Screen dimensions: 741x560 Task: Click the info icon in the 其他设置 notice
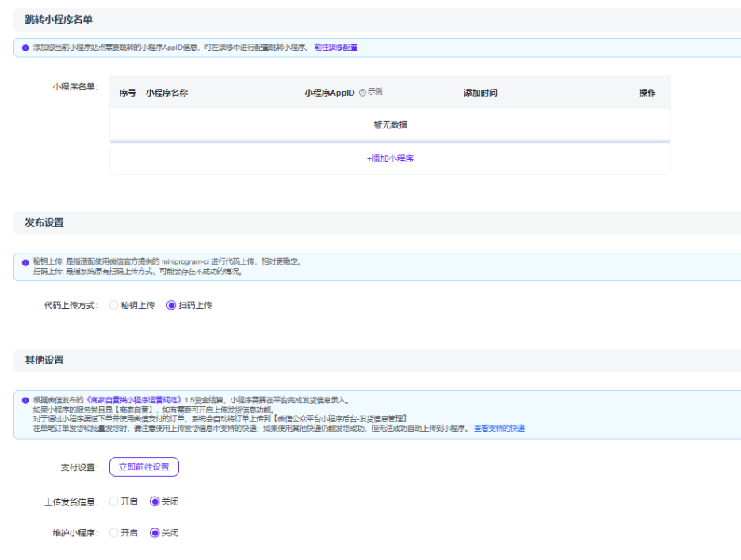[x=25, y=401]
